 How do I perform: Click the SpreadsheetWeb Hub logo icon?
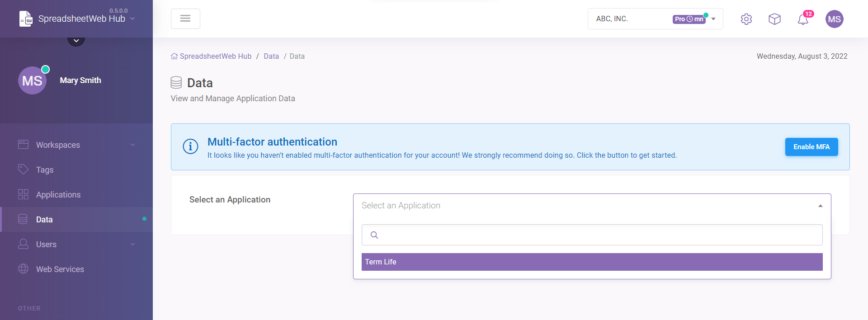click(x=26, y=19)
